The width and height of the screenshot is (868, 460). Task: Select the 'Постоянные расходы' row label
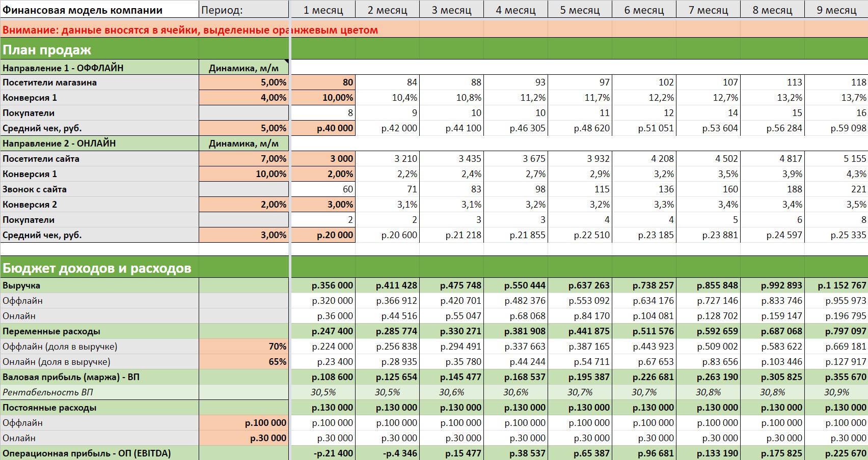99,408
